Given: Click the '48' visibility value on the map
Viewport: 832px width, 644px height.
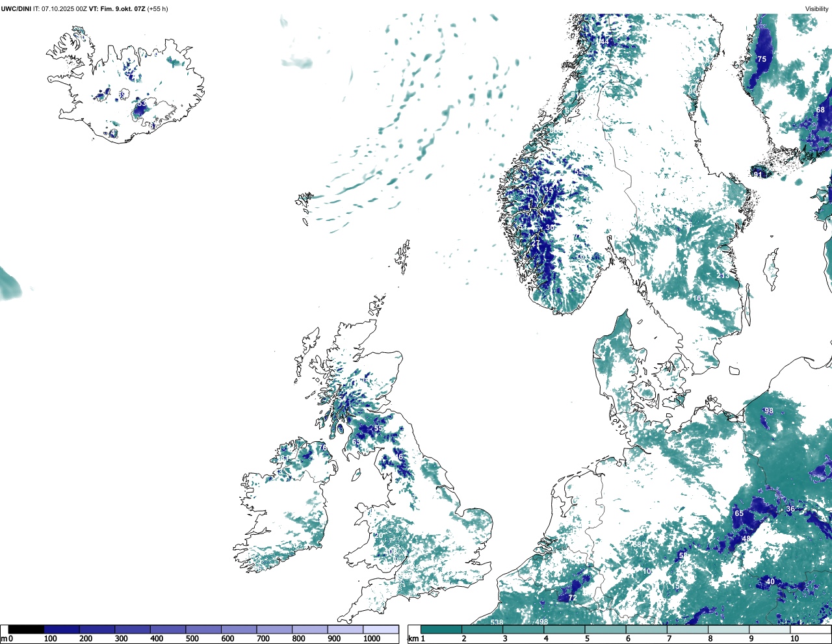Looking at the screenshot, I should tap(746, 539).
